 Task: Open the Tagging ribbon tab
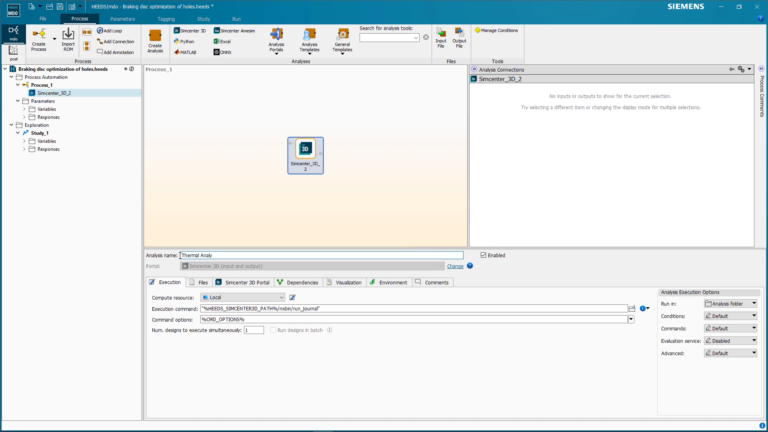[x=166, y=19]
